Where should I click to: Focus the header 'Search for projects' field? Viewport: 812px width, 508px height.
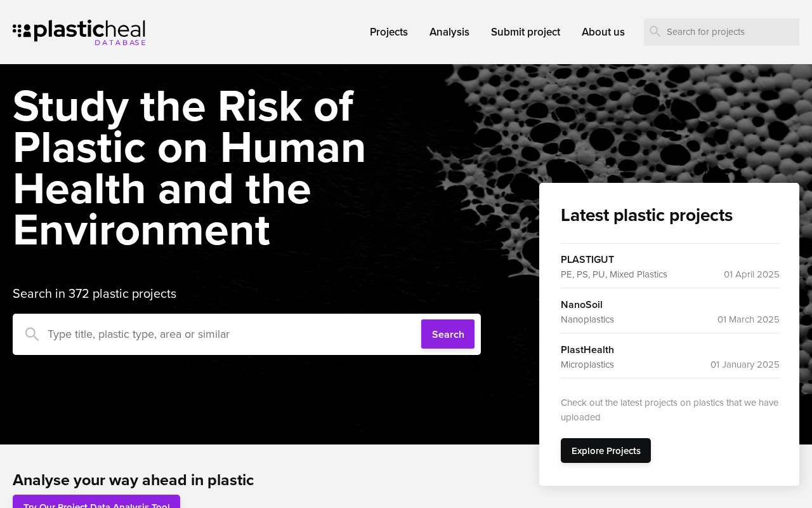[x=730, y=32]
